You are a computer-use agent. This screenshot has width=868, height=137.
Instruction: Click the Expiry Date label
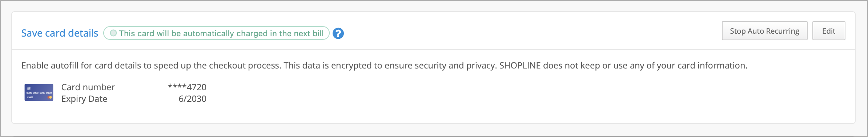[84, 99]
